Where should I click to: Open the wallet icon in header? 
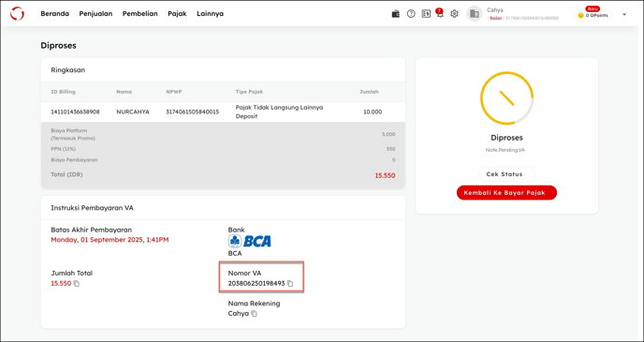click(x=396, y=13)
